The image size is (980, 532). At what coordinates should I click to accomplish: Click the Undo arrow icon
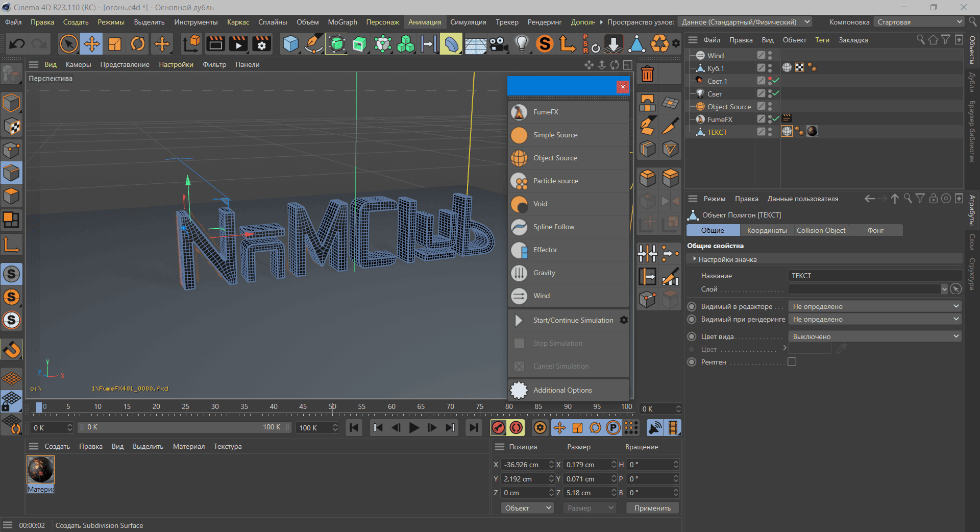coord(17,44)
